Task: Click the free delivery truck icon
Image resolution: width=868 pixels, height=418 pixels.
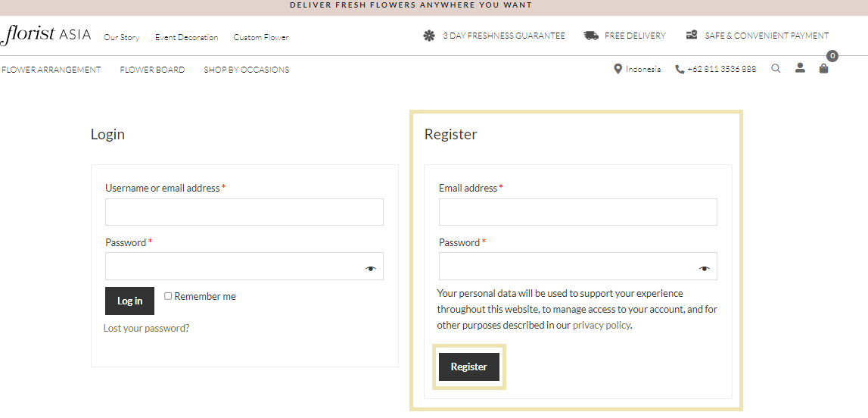Action: pos(591,36)
